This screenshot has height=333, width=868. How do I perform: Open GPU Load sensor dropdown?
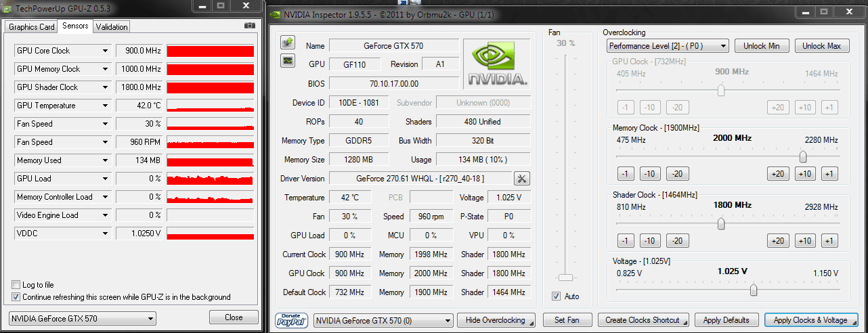pyautogui.click(x=105, y=179)
